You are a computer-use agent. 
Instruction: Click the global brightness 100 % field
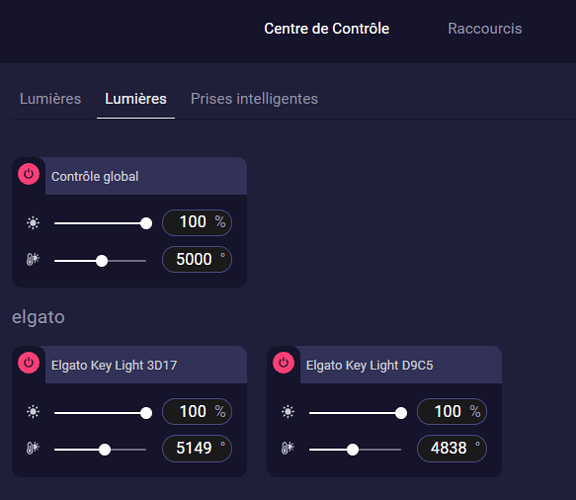(197, 222)
